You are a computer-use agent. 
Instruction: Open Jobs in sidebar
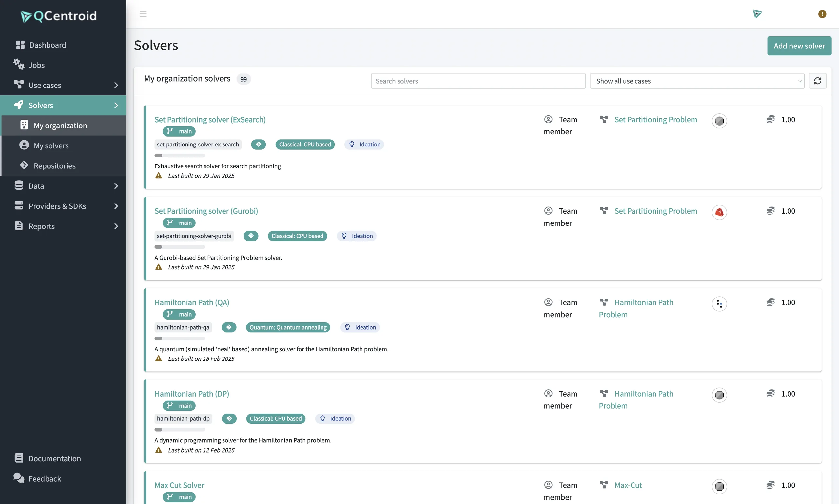(x=63, y=65)
